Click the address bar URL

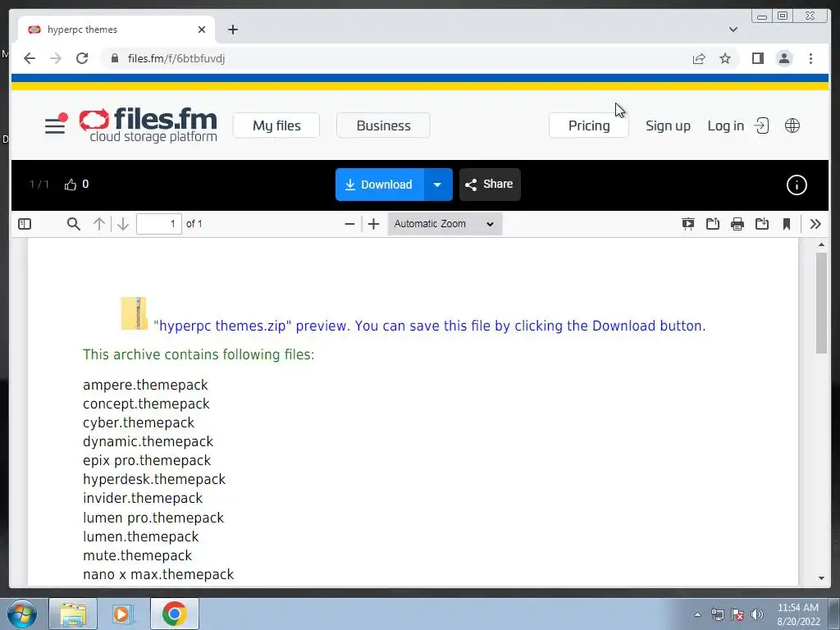176,58
